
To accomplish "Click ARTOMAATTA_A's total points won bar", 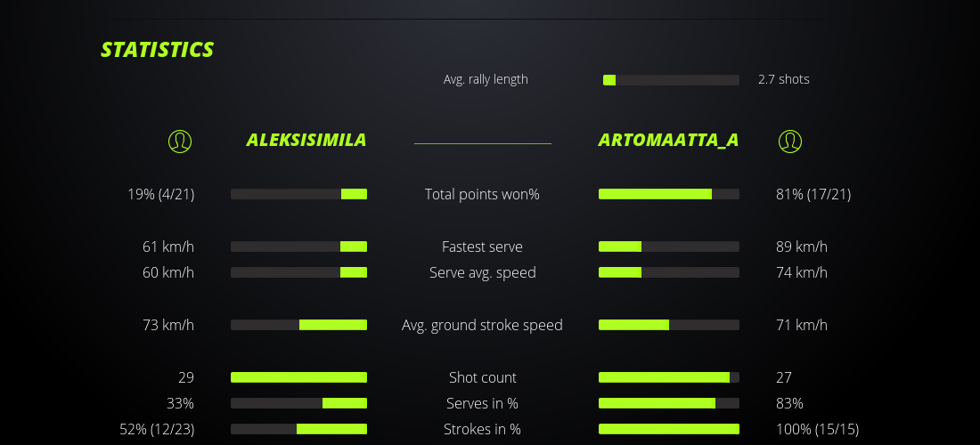I will [x=669, y=194].
